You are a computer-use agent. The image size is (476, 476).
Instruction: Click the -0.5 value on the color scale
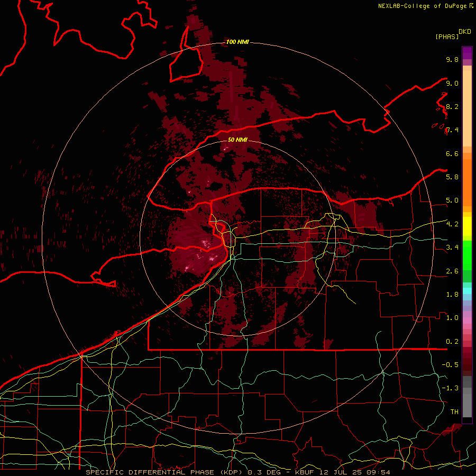point(450,365)
